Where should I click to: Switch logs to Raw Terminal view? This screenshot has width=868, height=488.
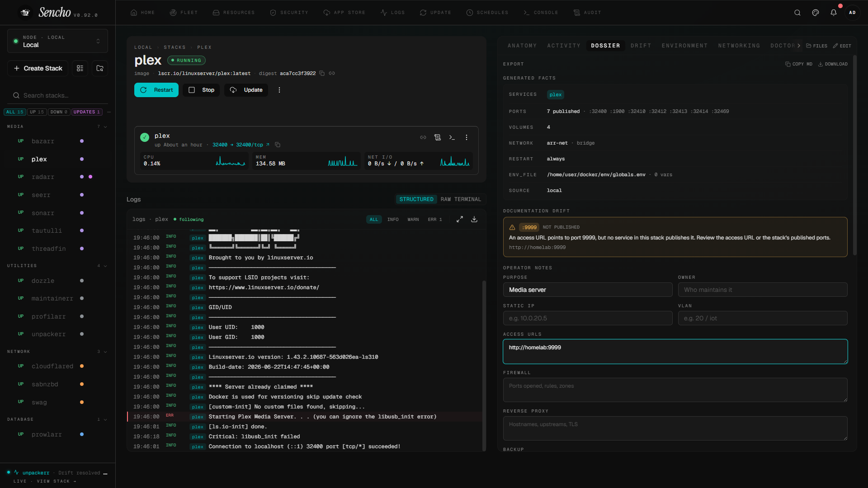tap(461, 199)
